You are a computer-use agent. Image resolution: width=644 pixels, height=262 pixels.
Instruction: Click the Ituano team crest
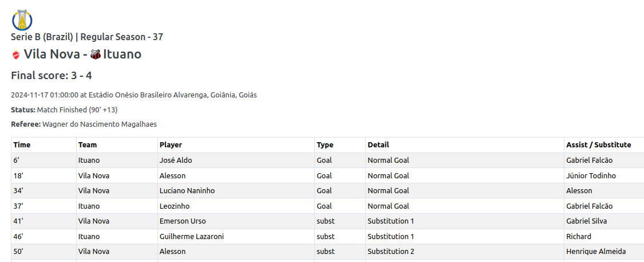pyautogui.click(x=95, y=55)
